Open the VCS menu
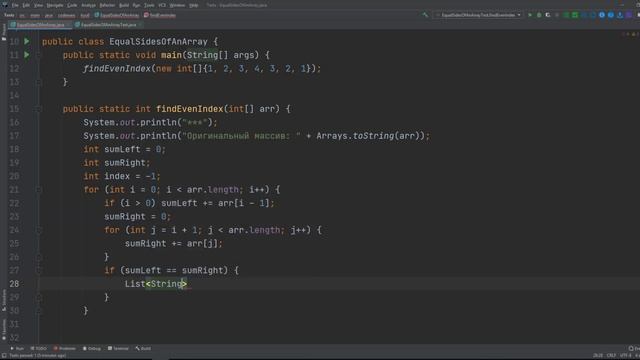The width and height of the screenshot is (640, 360). click(x=162, y=5)
